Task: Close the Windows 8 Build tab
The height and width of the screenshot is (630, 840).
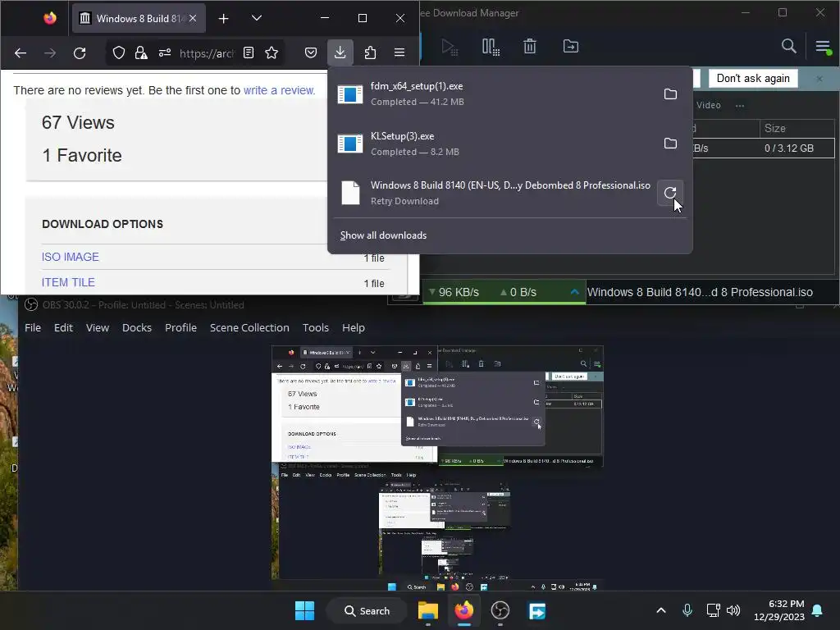Action: click(x=193, y=18)
